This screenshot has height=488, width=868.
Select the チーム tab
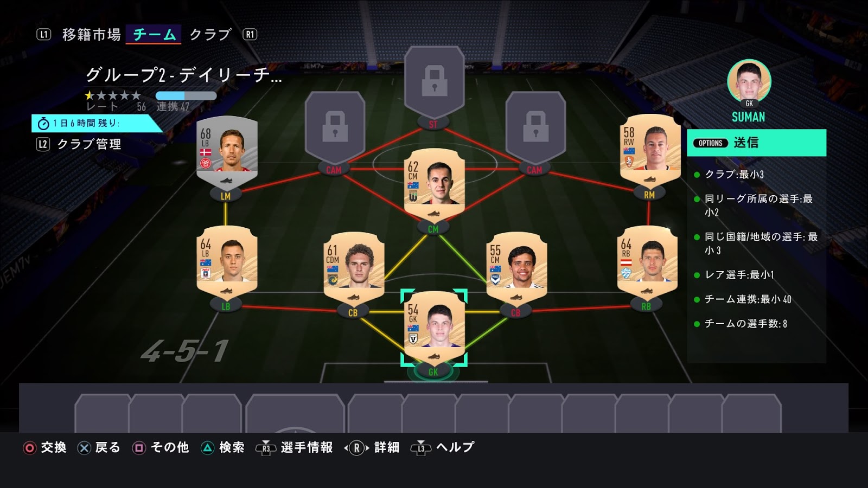(x=154, y=35)
